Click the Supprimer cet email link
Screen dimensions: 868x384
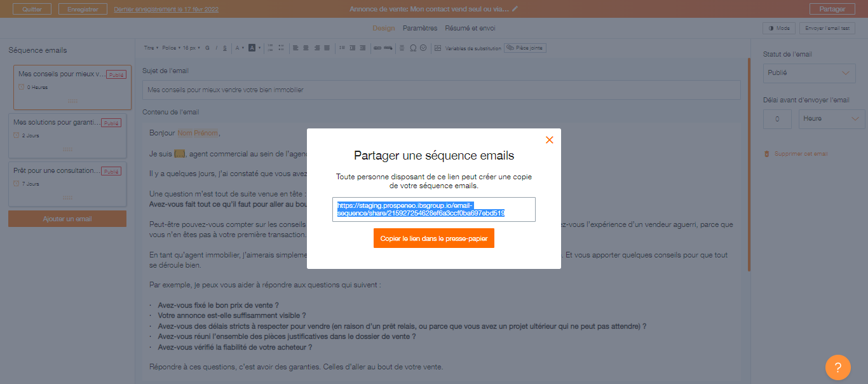[801, 154]
